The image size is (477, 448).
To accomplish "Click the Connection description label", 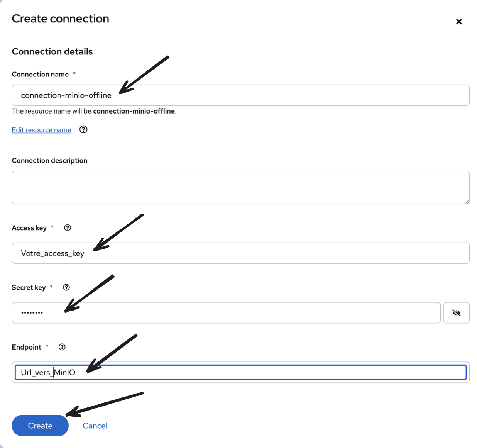I will coord(49,160).
